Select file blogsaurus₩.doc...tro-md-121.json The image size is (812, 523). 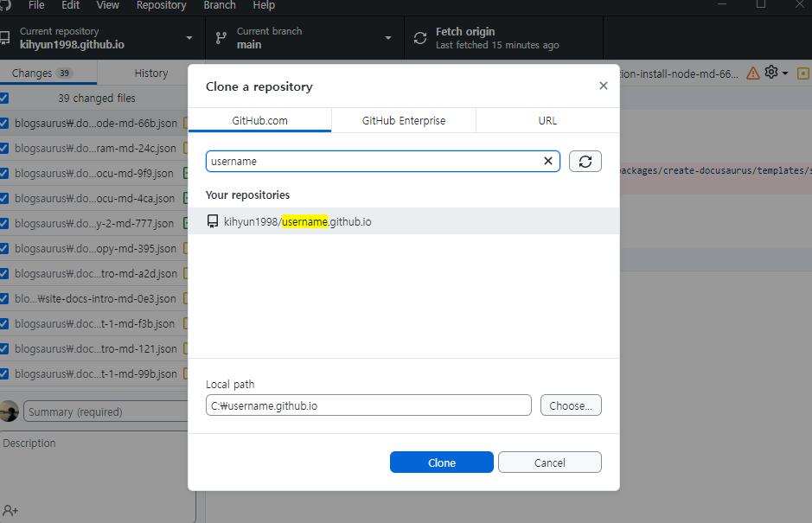[x=96, y=348]
